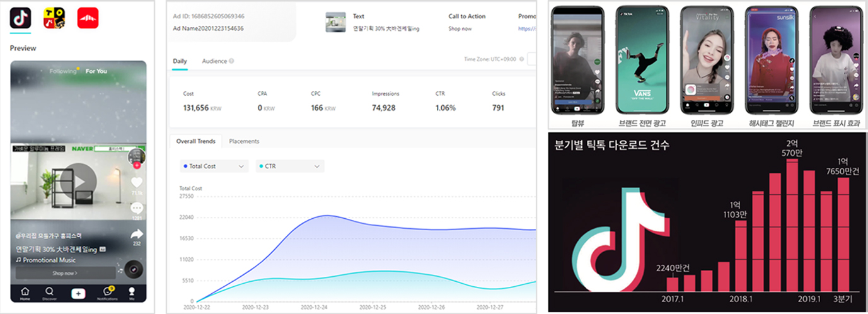This screenshot has width=868, height=314.
Task: Open the Daily tab
Action: [x=180, y=61]
